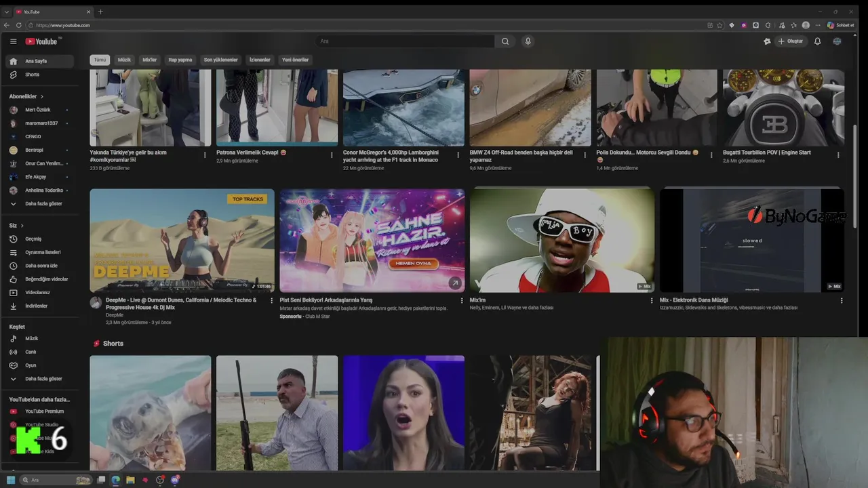868x488 pixels.
Task: Click the page vertical scrollbar
Action: click(x=855, y=176)
